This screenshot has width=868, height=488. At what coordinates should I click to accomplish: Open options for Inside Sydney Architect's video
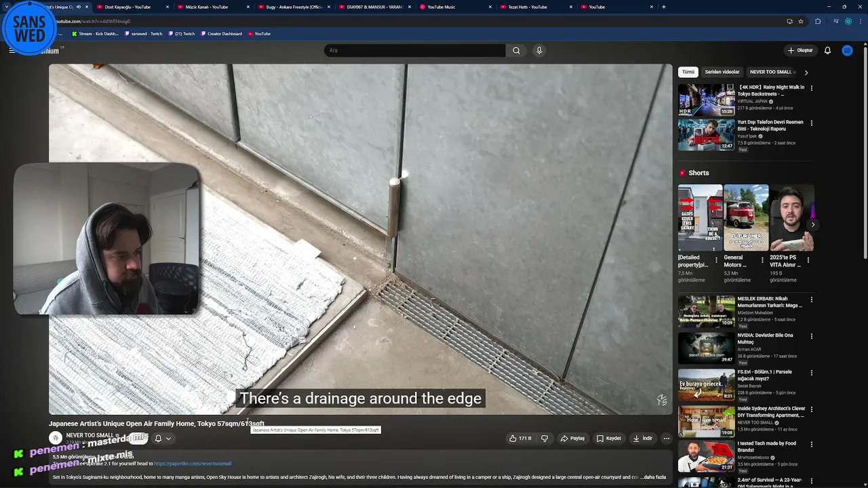point(812,409)
